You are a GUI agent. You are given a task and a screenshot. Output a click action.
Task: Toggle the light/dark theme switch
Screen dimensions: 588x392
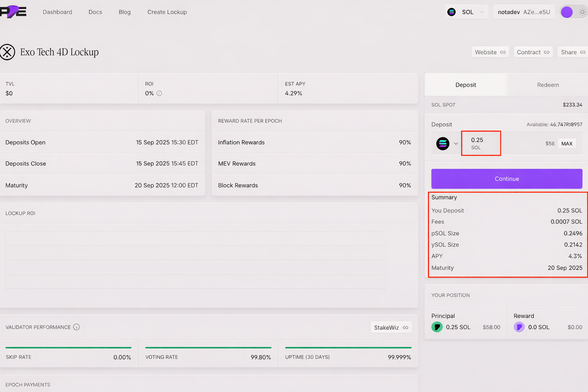582,12
